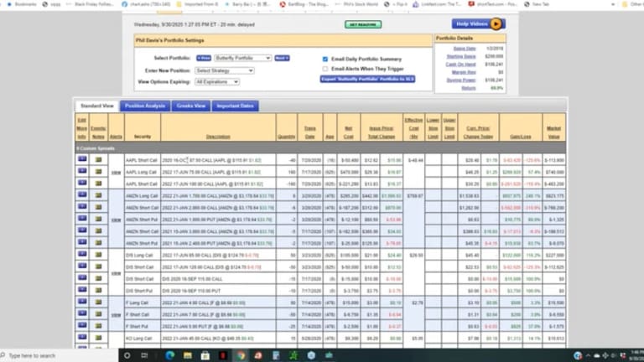Select DIS Short Put security cell

click(x=142, y=291)
